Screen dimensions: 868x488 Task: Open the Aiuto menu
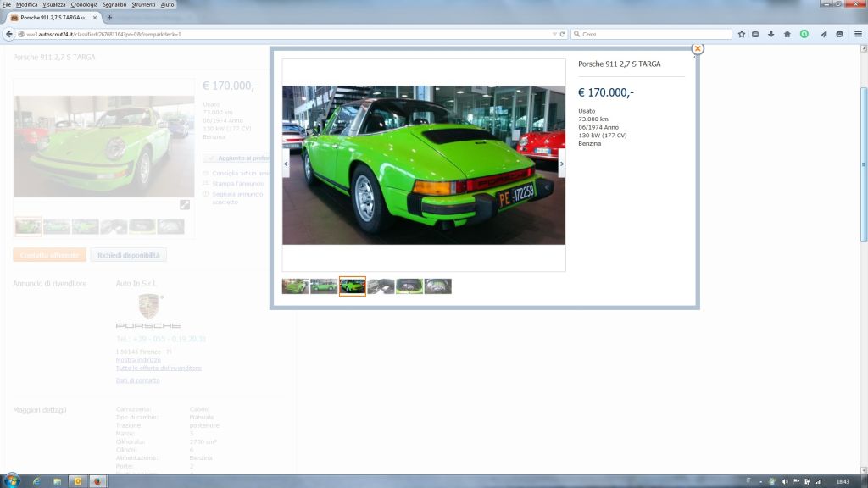[167, 4]
